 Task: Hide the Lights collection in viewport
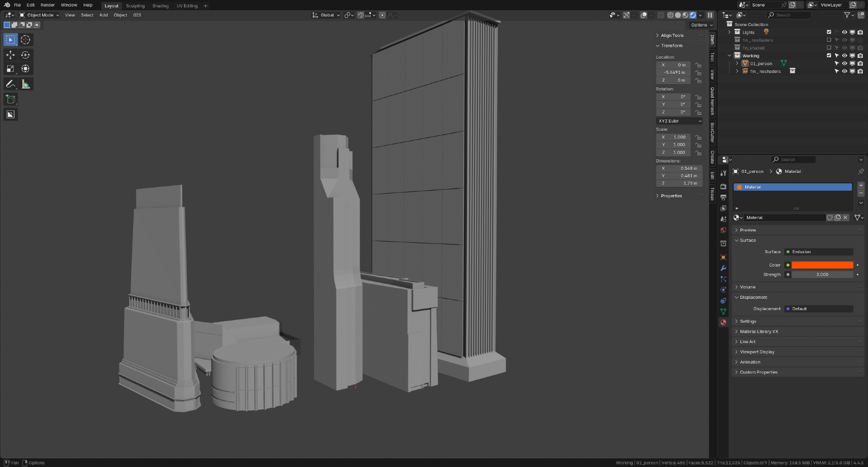[x=844, y=32]
